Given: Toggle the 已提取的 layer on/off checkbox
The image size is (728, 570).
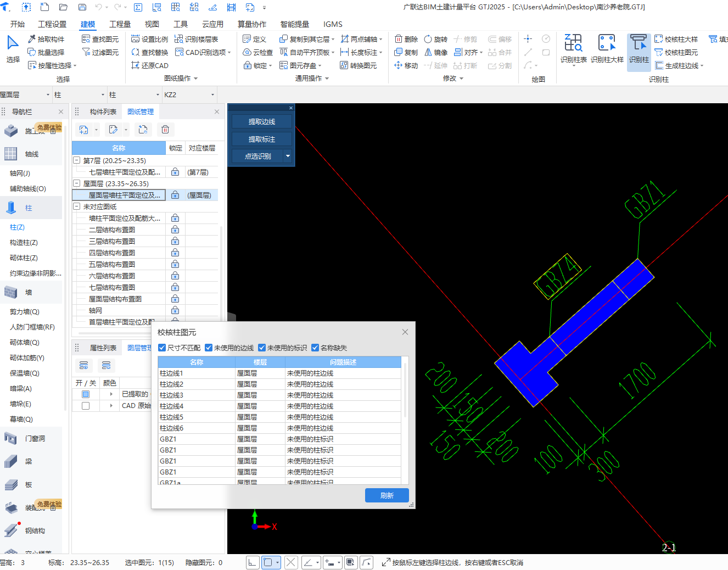Looking at the screenshot, I should [x=86, y=394].
